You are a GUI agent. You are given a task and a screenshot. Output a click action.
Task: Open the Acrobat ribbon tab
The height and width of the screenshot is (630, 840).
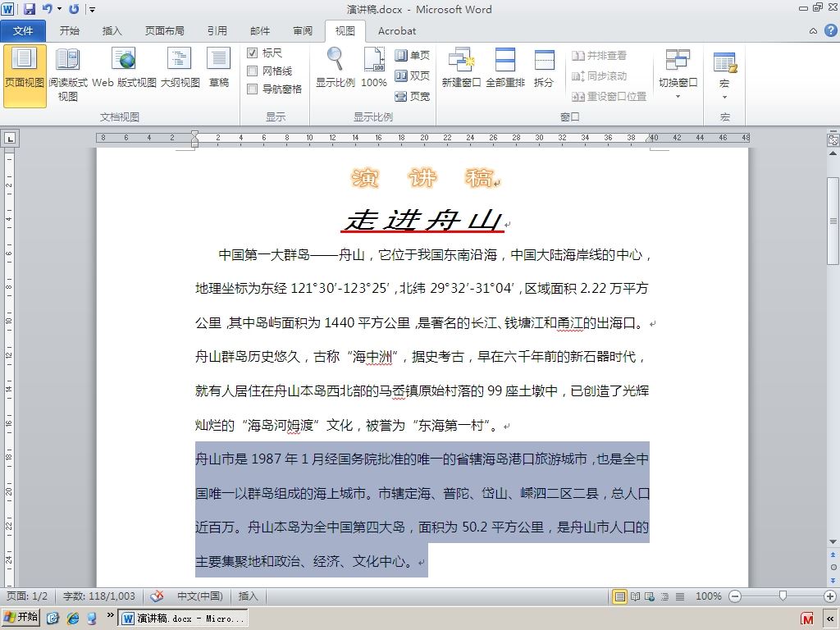[397, 31]
